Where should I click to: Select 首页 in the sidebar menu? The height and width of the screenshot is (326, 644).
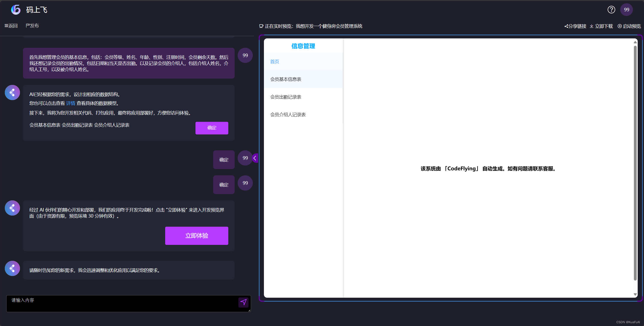(x=275, y=62)
